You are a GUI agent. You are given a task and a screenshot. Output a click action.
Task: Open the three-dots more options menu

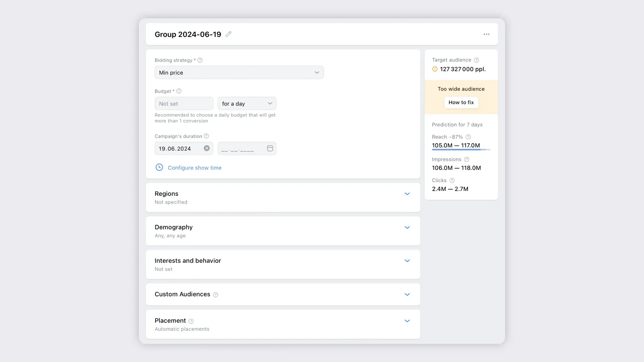486,34
